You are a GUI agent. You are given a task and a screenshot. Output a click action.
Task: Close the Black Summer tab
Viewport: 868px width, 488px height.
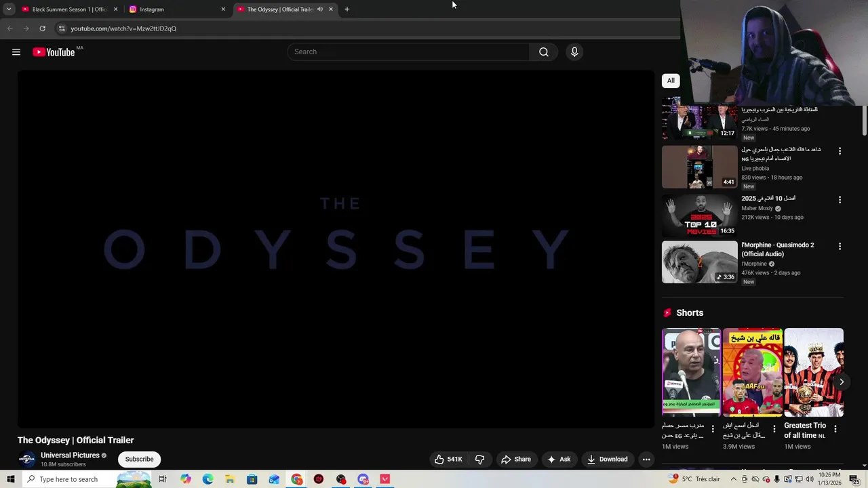click(x=115, y=9)
